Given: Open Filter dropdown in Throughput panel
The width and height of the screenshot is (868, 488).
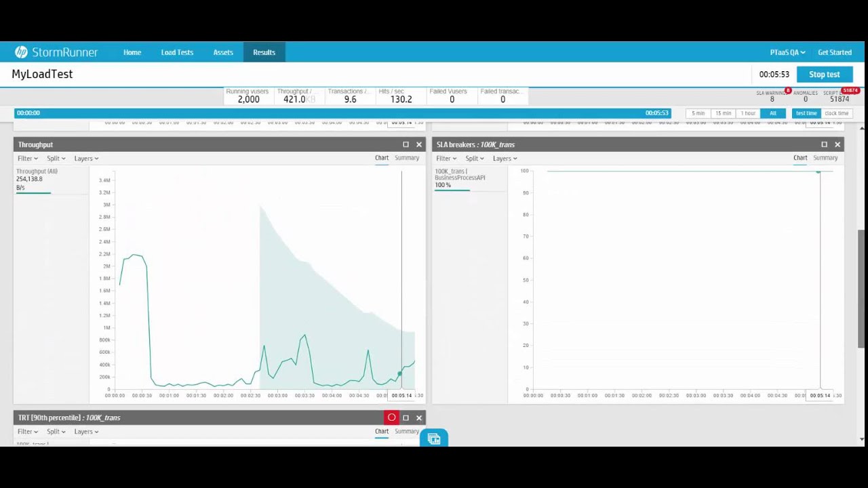Looking at the screenshot, I should 28,159.
